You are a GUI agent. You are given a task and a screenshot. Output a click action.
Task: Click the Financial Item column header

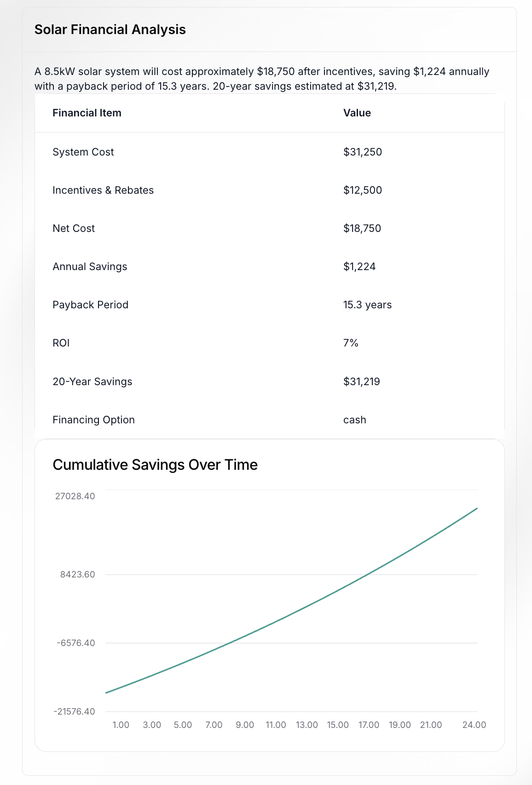click(x=87, y=113)
